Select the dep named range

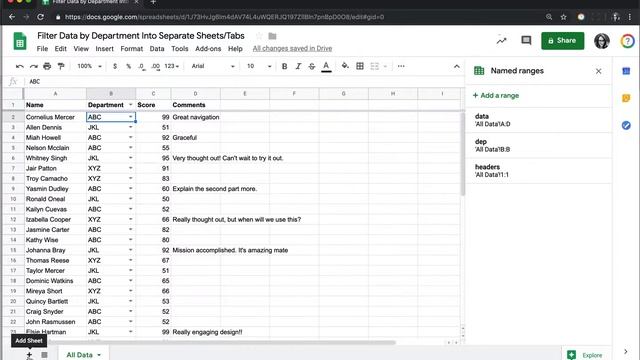tap(538, 145)
